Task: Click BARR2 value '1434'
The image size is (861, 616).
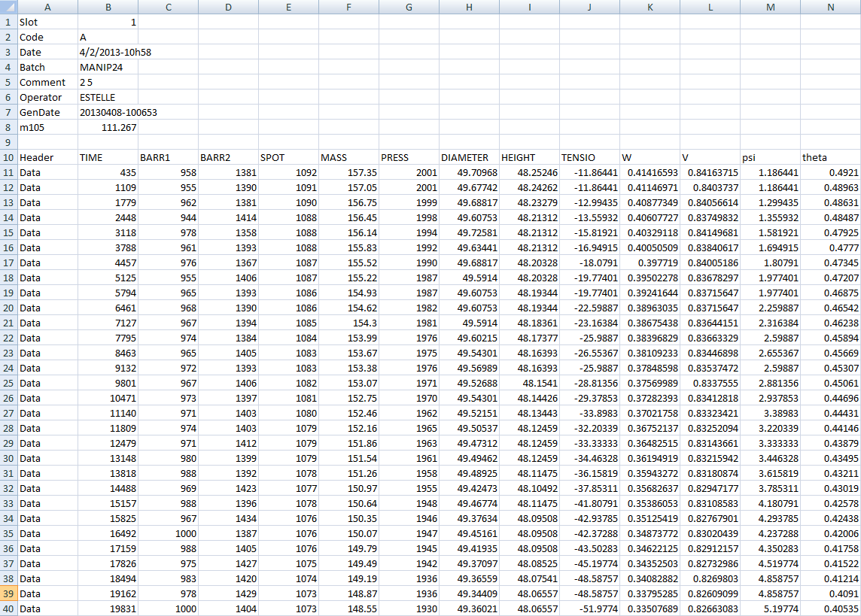Action: pyautogui.click(x=229, y=518)
